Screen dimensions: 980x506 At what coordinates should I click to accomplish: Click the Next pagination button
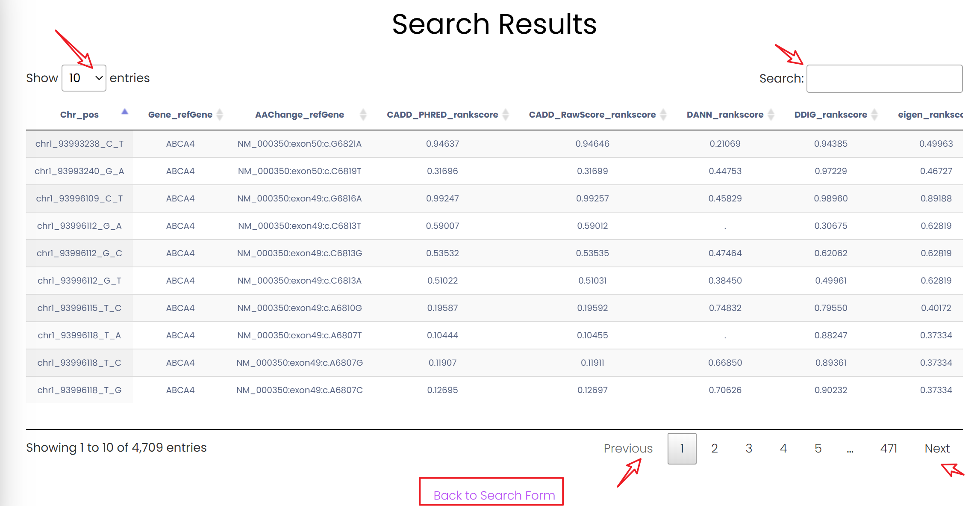pyautogui.click(x=937, y=448)
